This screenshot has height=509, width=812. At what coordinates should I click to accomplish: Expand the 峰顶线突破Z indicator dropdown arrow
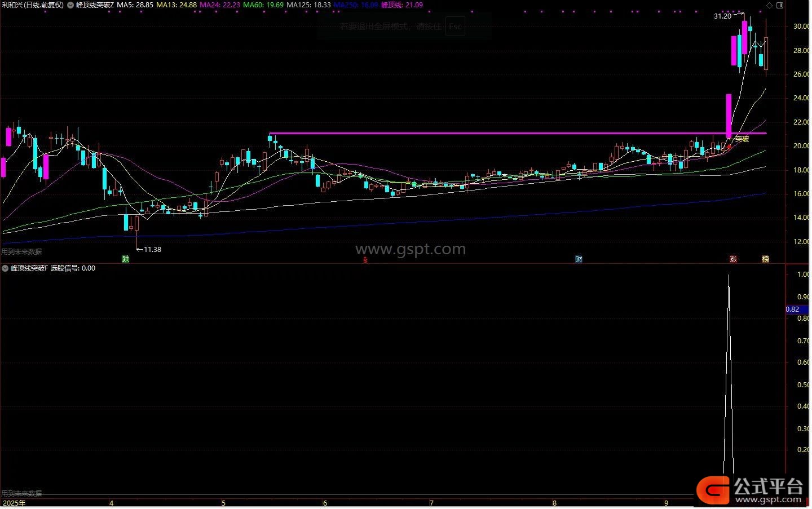pos(70,5)
